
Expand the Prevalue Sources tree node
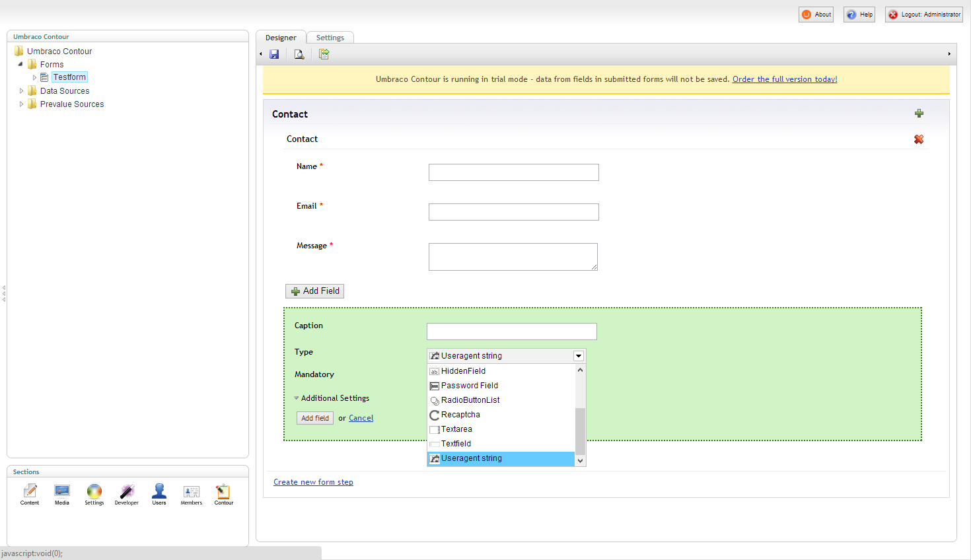point(21,104)
